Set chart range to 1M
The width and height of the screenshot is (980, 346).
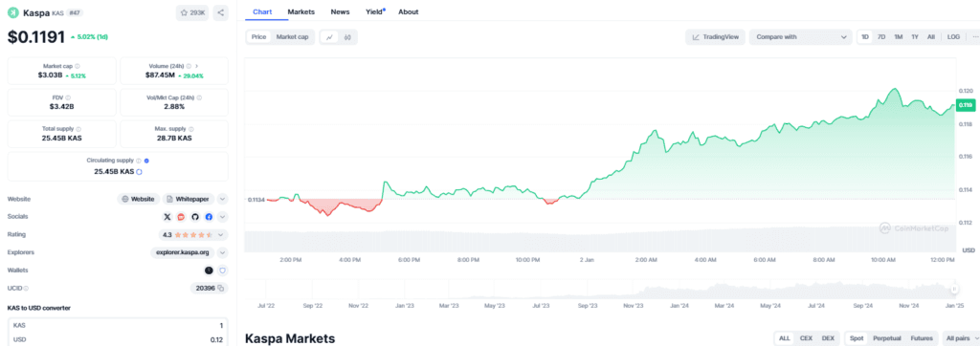[x=898, y=37]
